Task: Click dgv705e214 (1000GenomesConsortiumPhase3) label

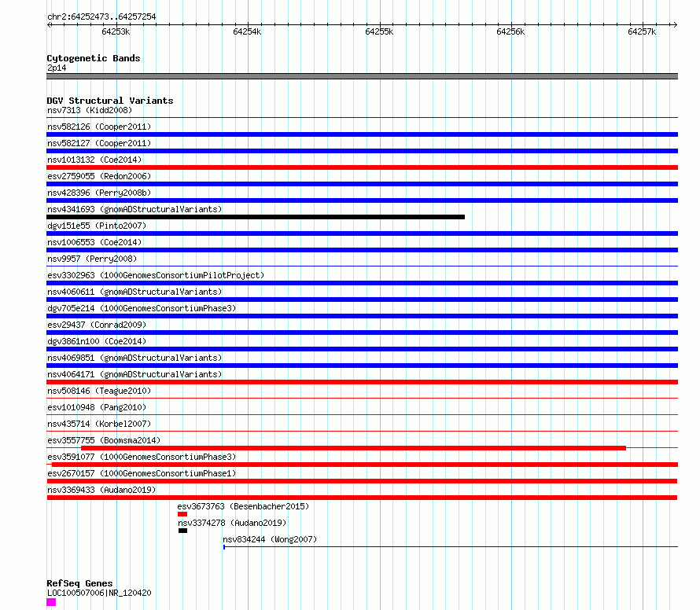Action: click(x=142, y=308)
